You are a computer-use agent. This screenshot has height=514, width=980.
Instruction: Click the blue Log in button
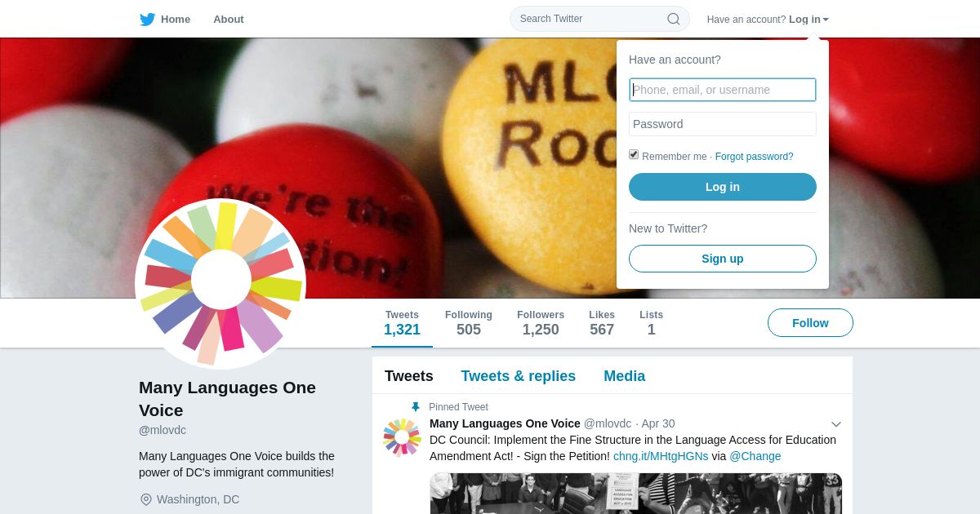point(723,187)
